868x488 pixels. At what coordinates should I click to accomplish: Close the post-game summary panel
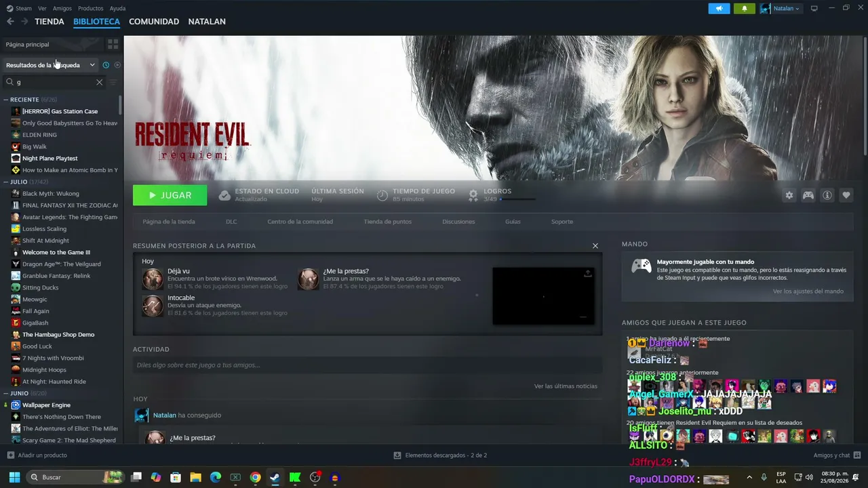coord(595,246)
